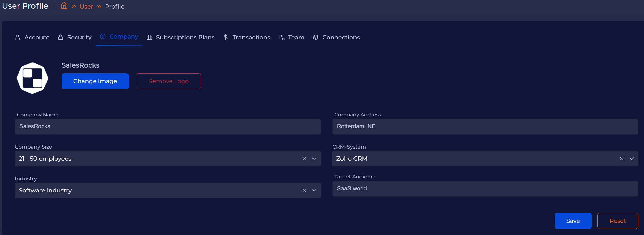The width and height of the screenshot is (644, 235).
Task: Clear the Company Size selection
Action: 304,159
